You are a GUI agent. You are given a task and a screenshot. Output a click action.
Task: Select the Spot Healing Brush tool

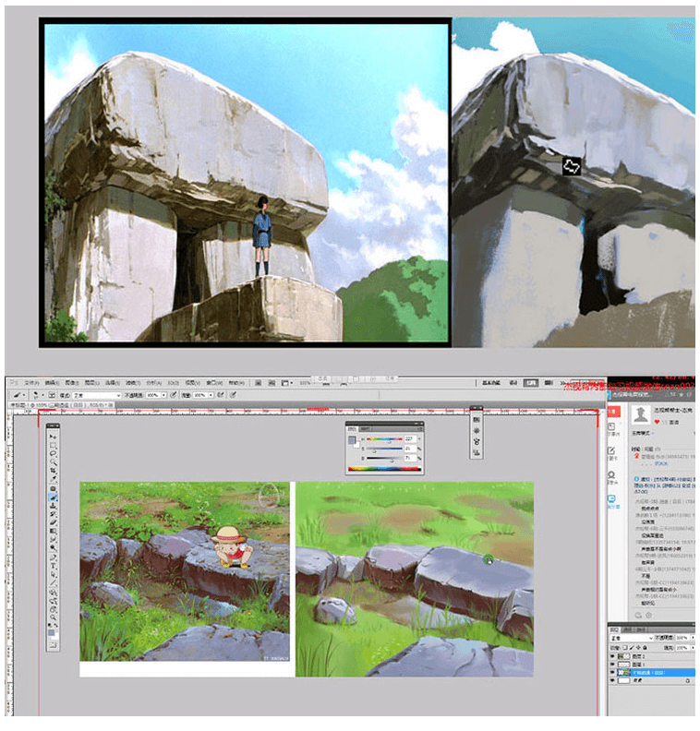[54, 488]
